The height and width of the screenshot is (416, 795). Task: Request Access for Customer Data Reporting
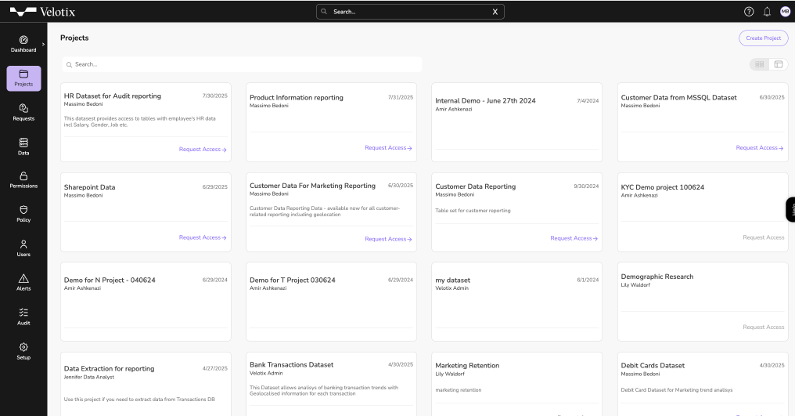[x=574, y=238]
